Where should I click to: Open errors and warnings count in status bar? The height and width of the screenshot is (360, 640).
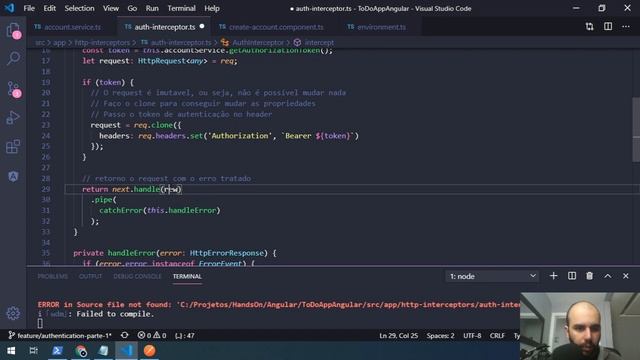click(151, 335)
